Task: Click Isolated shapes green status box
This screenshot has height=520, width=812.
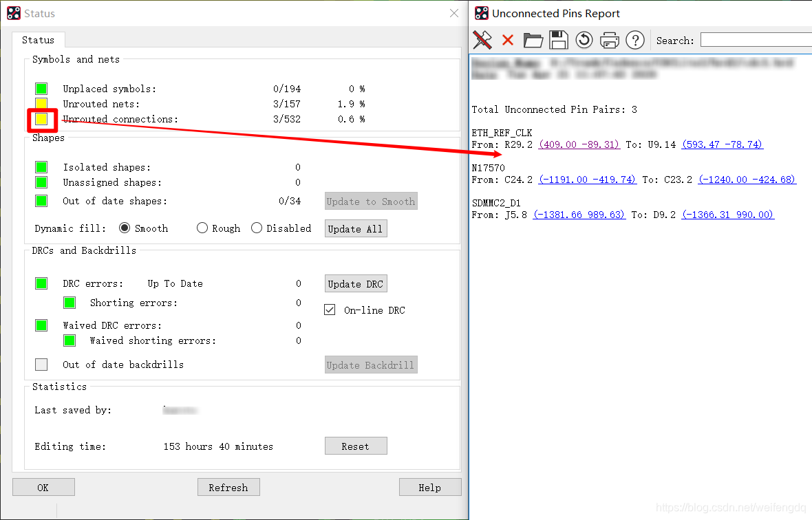Action: coord(41,167)
